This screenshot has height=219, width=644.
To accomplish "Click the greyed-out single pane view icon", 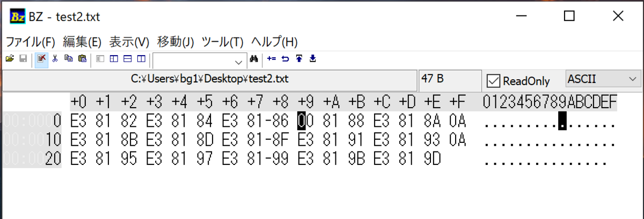I will pyautogui.click(x=100, y=59).
